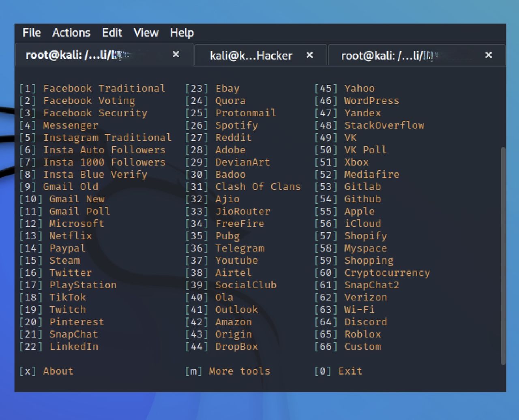This screenshot has width=519, height=420.
Task: Click the 'Paypal' entry
Action: pos(68,248)
